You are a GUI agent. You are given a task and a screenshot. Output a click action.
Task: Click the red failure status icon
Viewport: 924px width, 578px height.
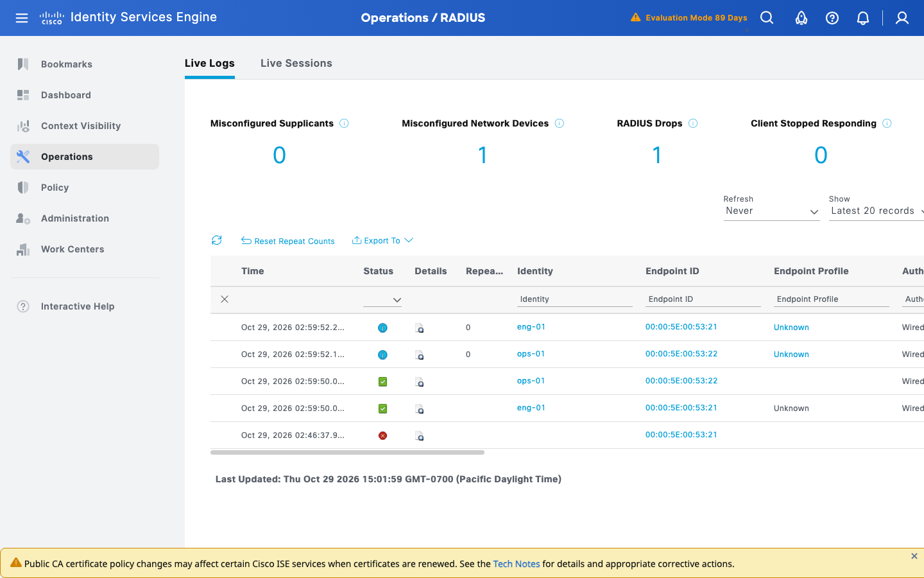(x=382, y=435)
